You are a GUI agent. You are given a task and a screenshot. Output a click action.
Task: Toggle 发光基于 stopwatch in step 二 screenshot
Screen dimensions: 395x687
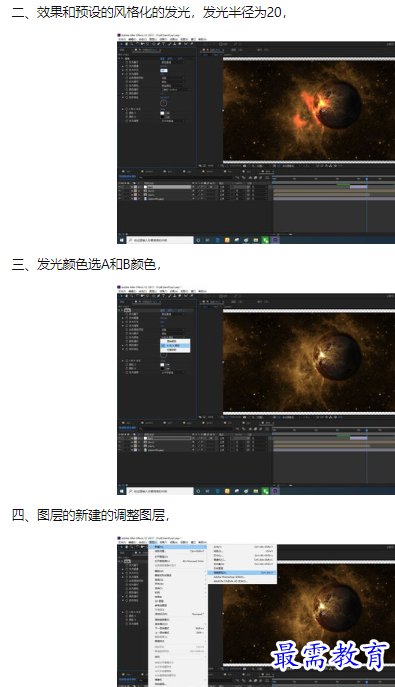127,62
